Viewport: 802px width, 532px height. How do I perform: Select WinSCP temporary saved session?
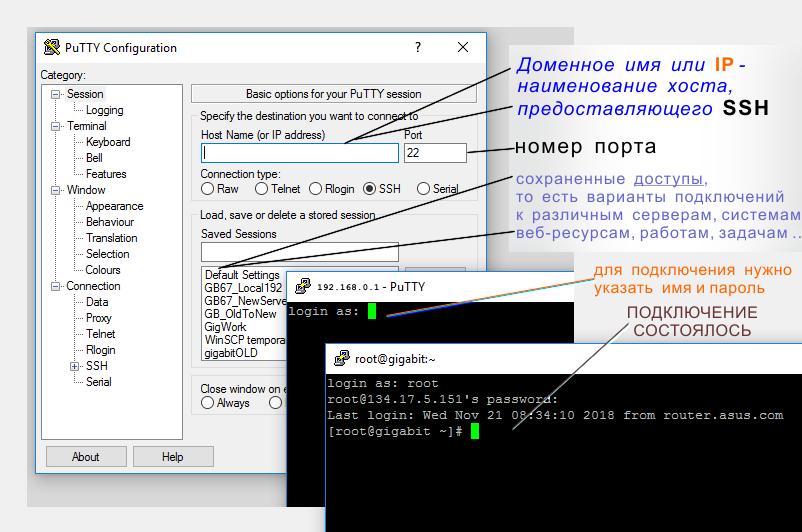[245, 340]
